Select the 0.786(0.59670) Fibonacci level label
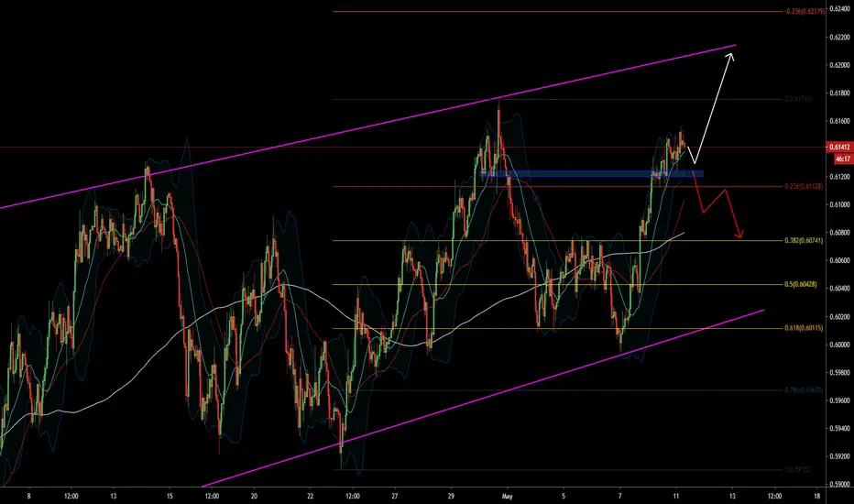Viewport: 854px width, 504px height. click(x=804, y=390)
